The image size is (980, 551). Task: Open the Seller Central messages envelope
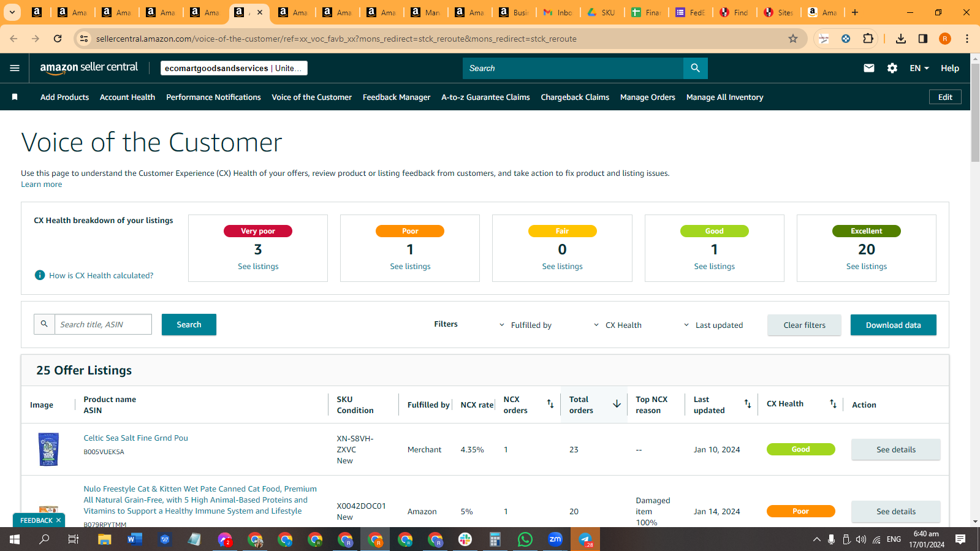pyautogui.click(x=869, y=68)
